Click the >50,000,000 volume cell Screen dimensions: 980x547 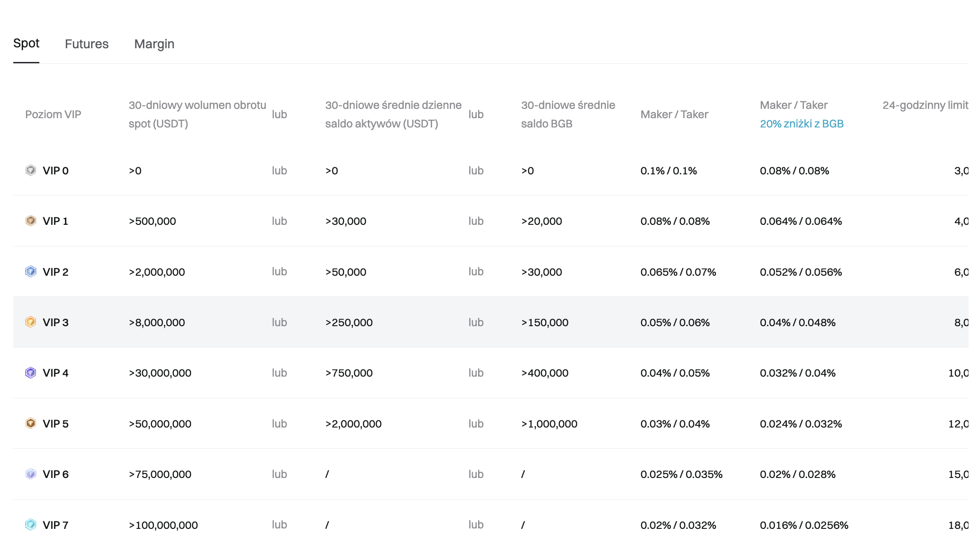[x=160, y=424]
